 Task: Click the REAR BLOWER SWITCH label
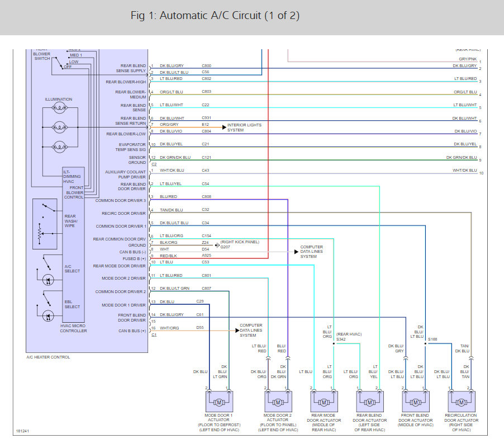42,54
